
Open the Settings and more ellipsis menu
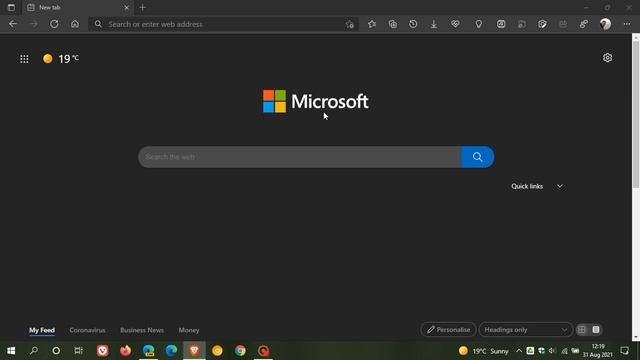coord(627,24)
